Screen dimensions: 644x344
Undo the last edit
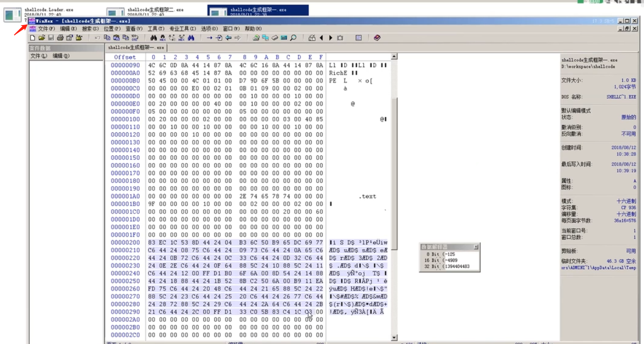pyautogui.click(x=97, y=38)
